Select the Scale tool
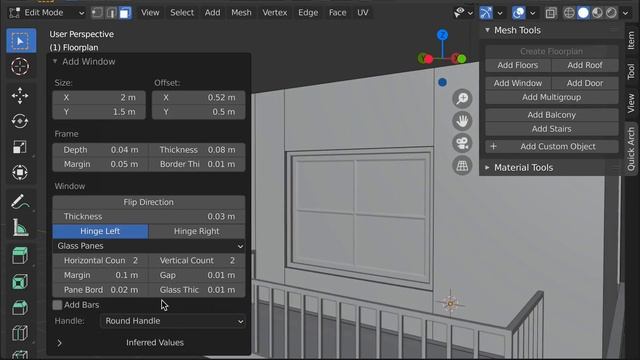Image resolution: width=640 pixels, height=360 pixels. [x=20, y=147]
